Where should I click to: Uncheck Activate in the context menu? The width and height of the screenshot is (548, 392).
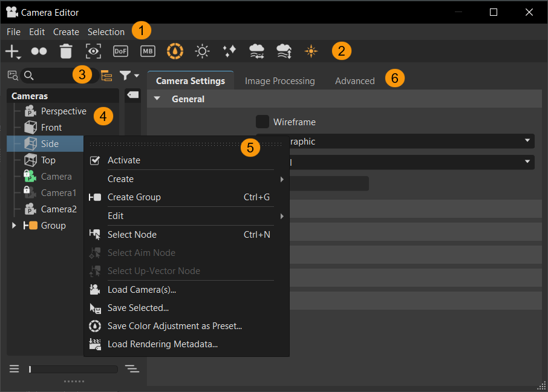(123, 161)
